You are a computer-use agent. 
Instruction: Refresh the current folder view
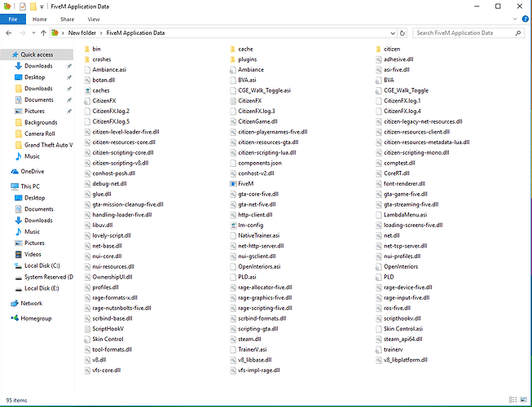point(402,33)
